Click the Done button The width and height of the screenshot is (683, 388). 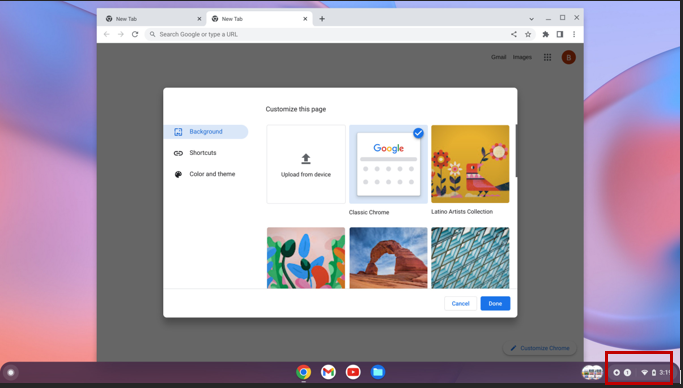point(495,304)
